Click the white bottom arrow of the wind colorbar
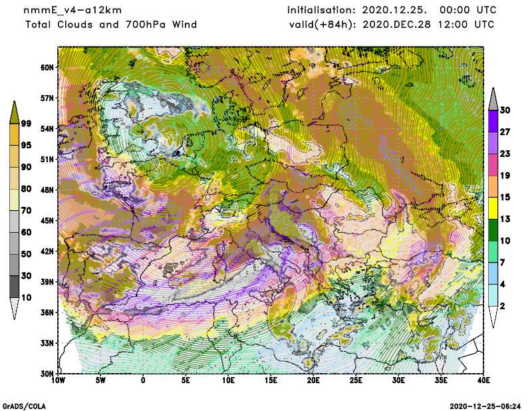532x411 pixels. point(493,317)
